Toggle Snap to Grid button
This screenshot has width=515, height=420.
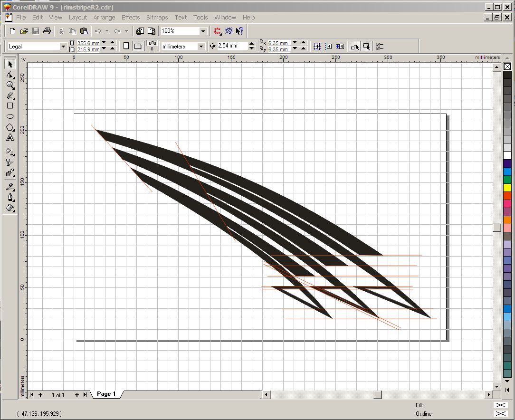(x=317, y=46)
